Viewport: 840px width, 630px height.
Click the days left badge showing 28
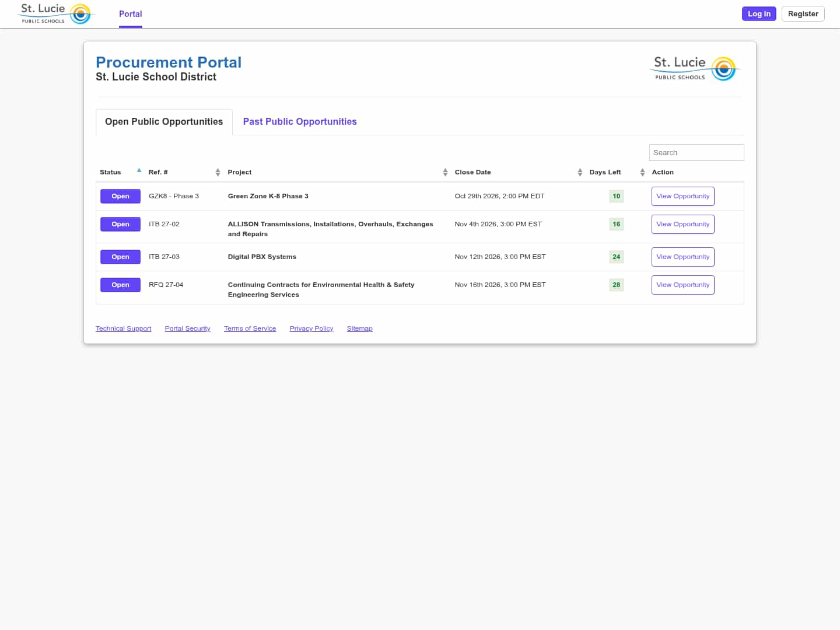[x=617, y=285]
